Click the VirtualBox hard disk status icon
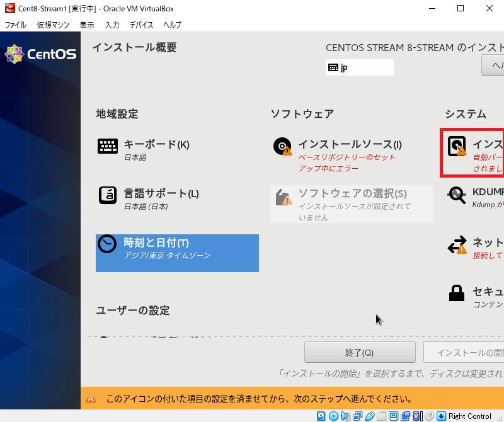504x422 pixels. point(321,416)
